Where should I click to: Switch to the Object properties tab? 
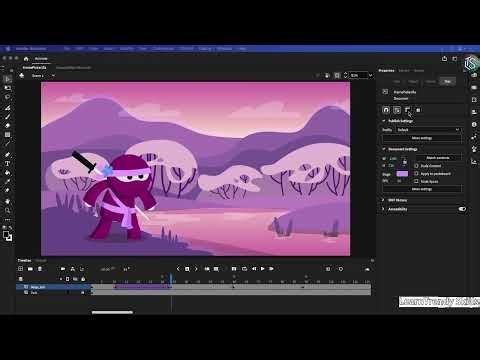coord(413,81)
